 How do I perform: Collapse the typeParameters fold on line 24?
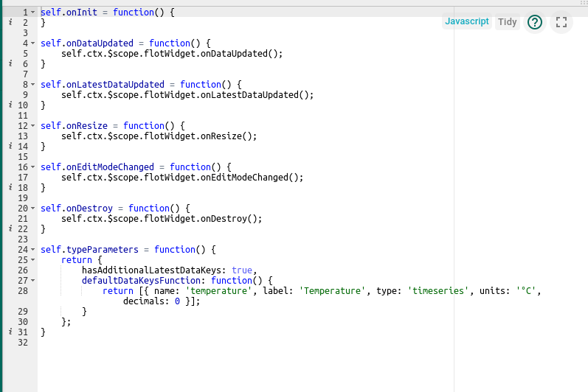33,249
